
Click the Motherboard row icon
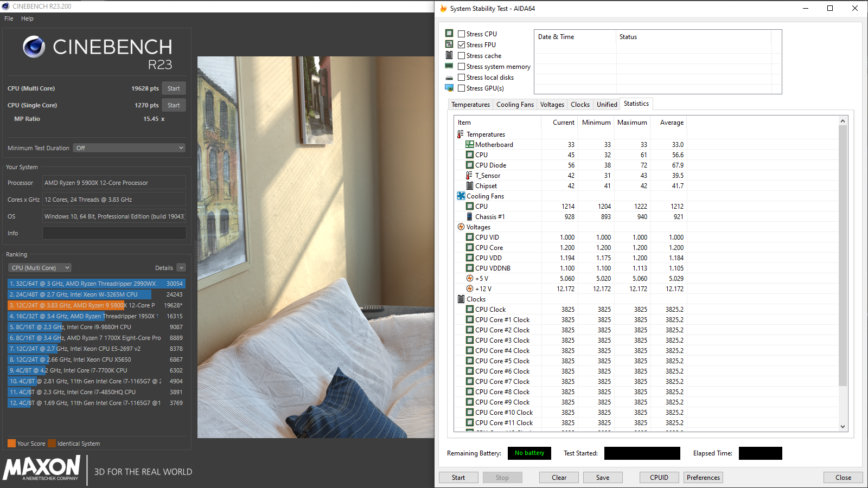470,144
